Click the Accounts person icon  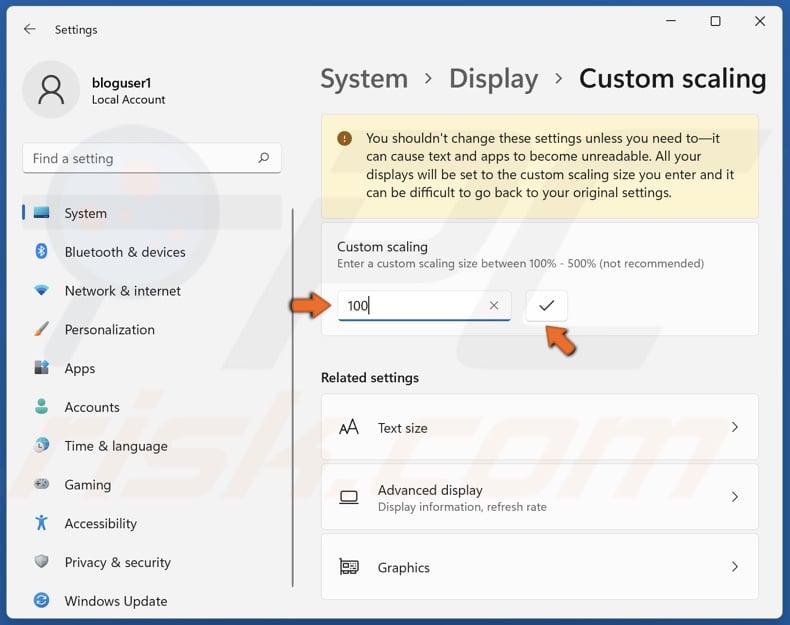coord(41,406)
